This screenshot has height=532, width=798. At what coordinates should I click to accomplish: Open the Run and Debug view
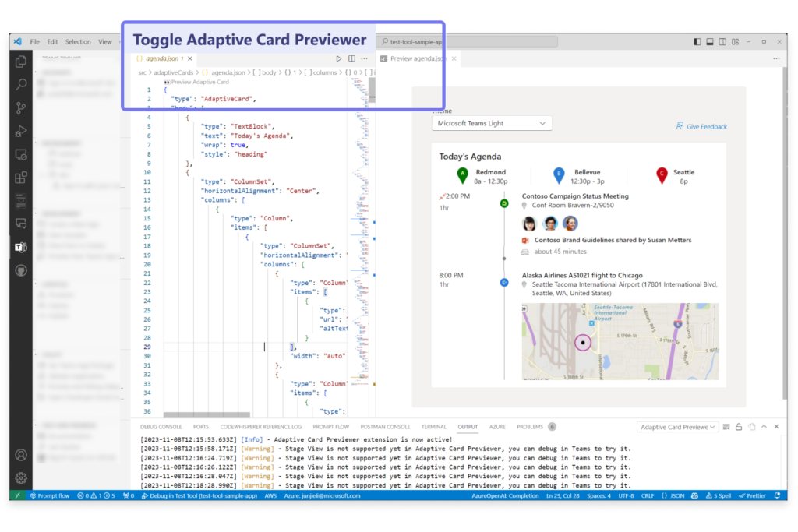pyautogui.click(x=21, y=131)
